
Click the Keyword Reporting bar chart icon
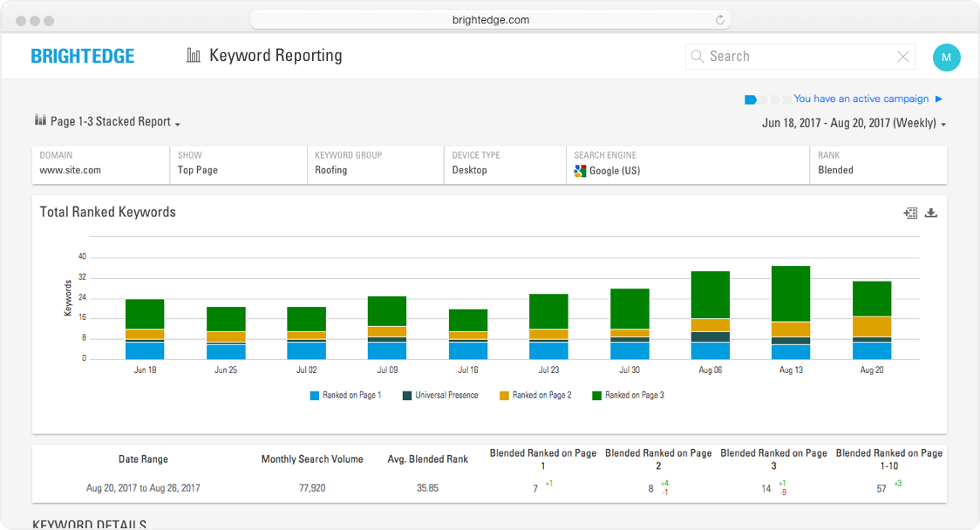click(x=194, y=56)
